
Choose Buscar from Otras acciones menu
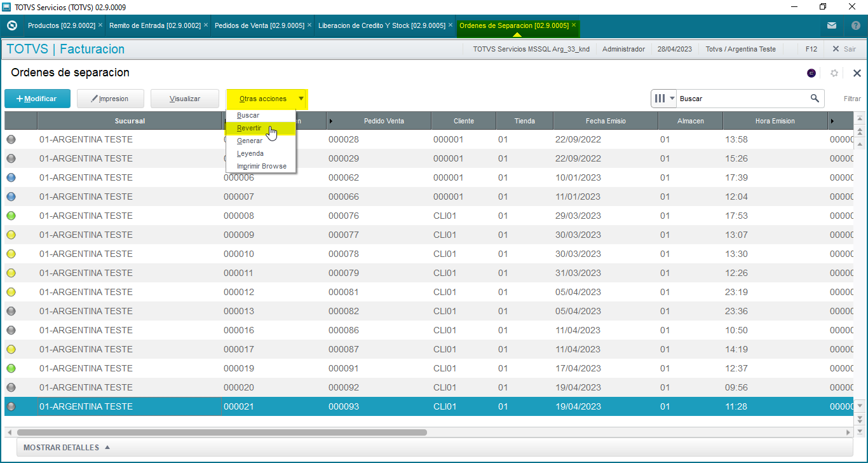coord(261,115)
